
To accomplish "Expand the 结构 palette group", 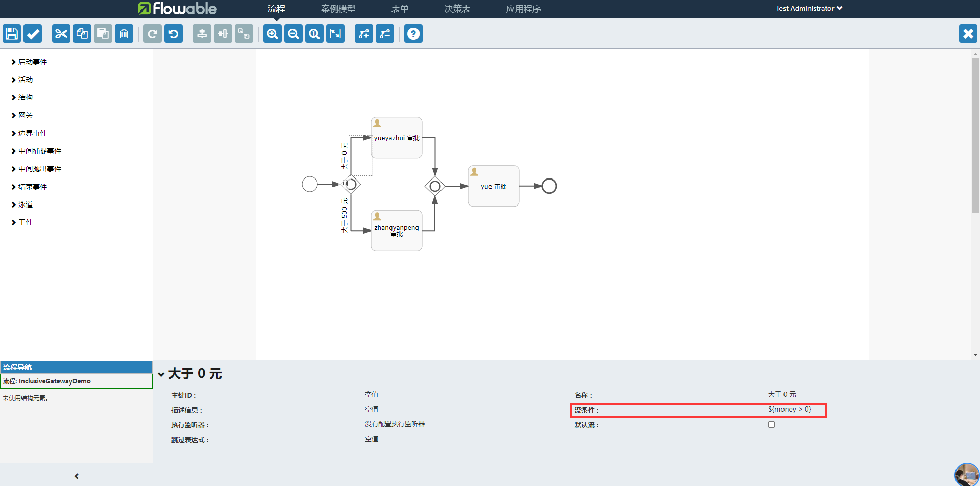I will 22,97.
